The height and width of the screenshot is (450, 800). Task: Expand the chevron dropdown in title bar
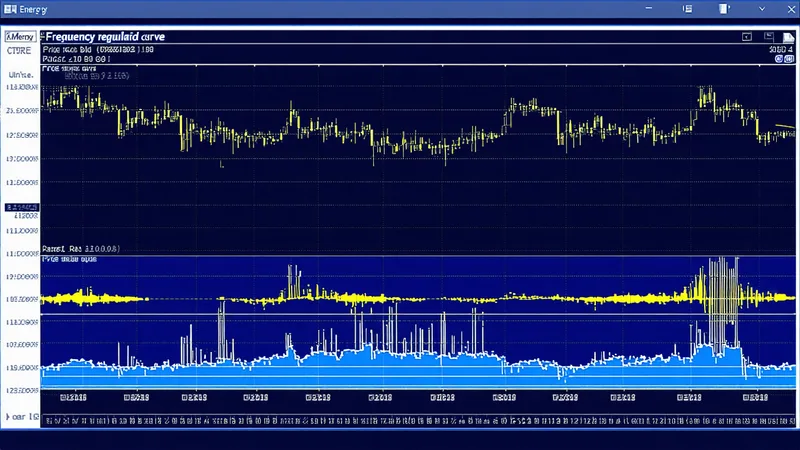coord(762,9)
